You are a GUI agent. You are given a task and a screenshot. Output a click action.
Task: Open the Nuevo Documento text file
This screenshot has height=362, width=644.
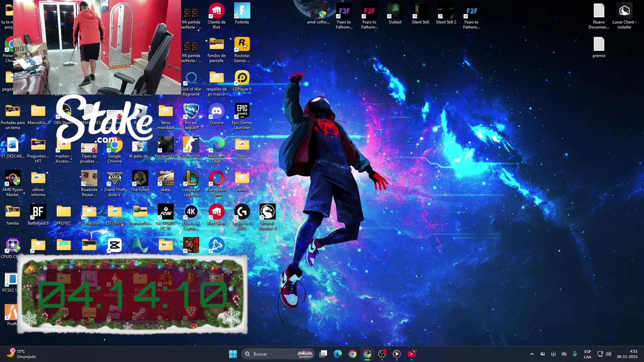point(599,17)
